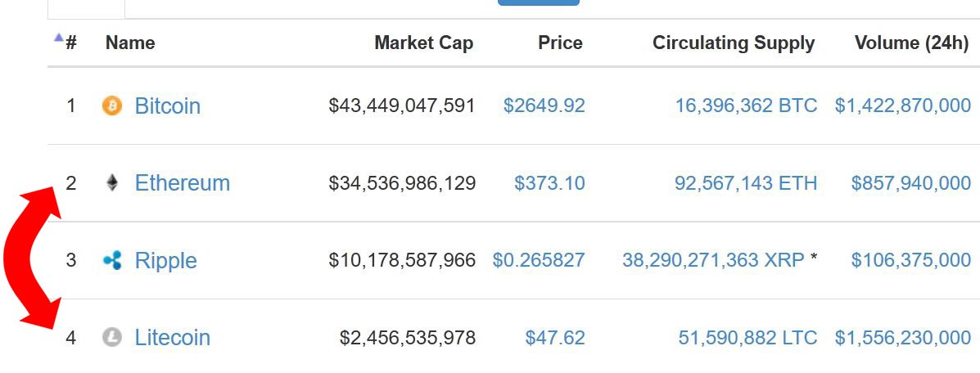Open the Ethereum name link
The width and height of the screenshot is (980, 373).
point(183,183)
